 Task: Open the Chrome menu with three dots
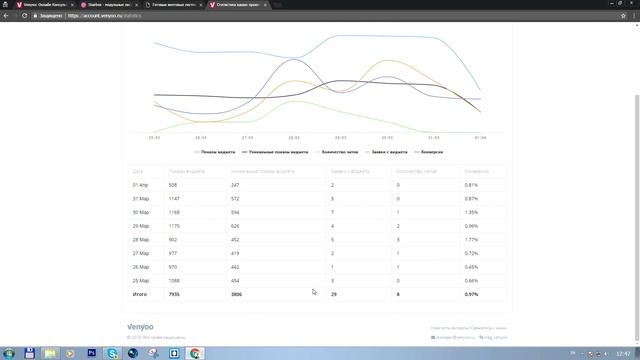(634, 16)
